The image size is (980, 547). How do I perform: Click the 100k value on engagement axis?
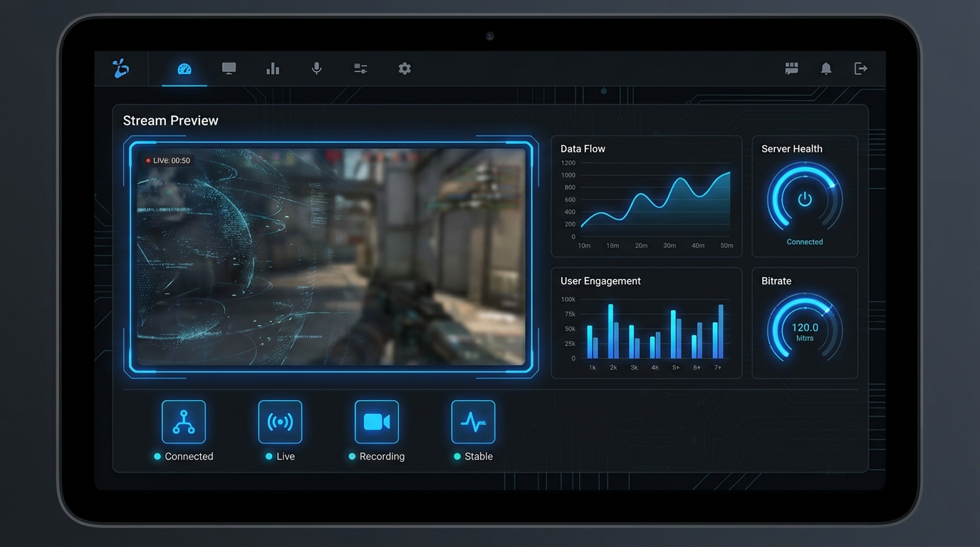(x=568, y=300)
